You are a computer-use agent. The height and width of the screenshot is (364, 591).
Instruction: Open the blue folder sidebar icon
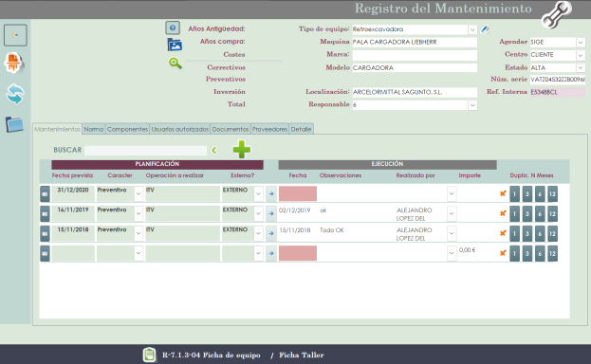coord(14,124)
